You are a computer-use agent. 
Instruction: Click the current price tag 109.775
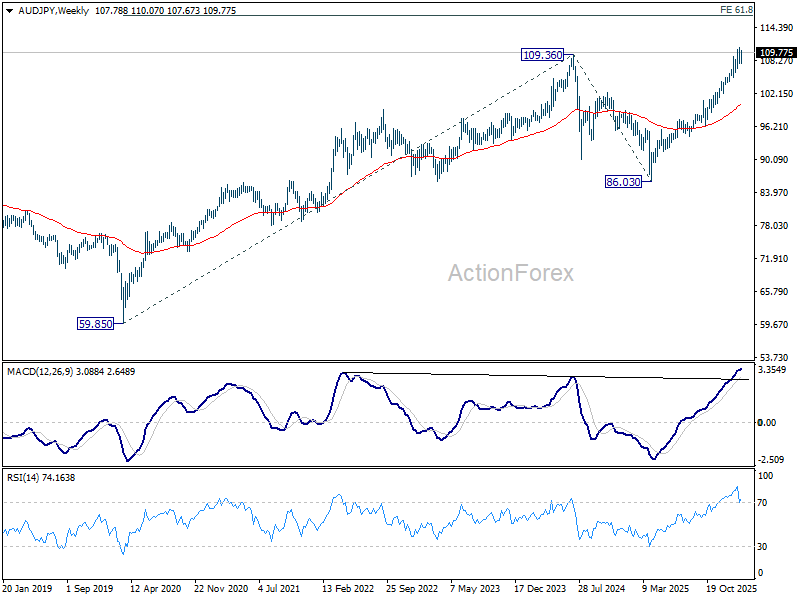(776, 53)
